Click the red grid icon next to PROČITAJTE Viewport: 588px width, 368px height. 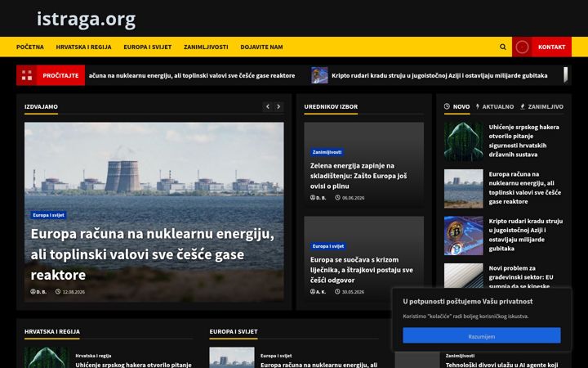click(x=27, y=75)
